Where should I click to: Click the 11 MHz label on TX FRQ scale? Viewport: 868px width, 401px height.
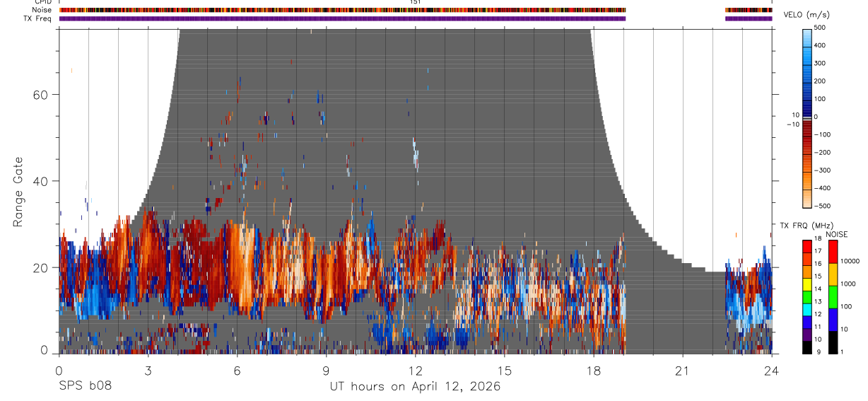pos(819,327)
